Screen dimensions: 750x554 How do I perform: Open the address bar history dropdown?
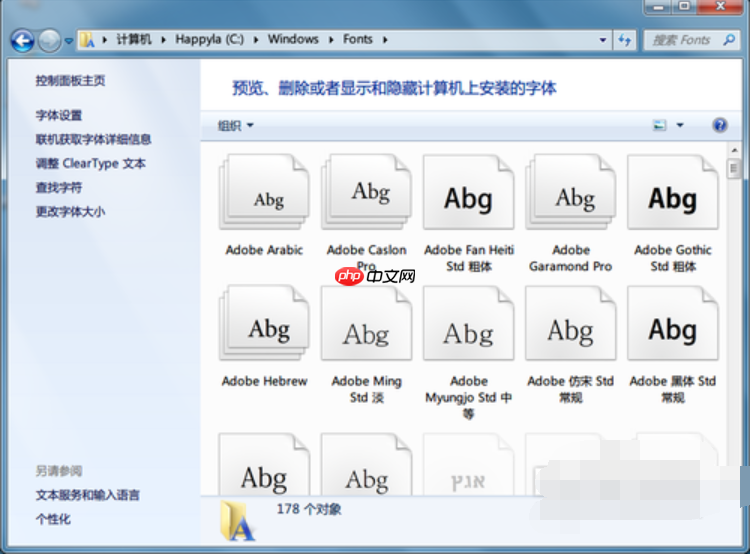(x=603, y=40)
